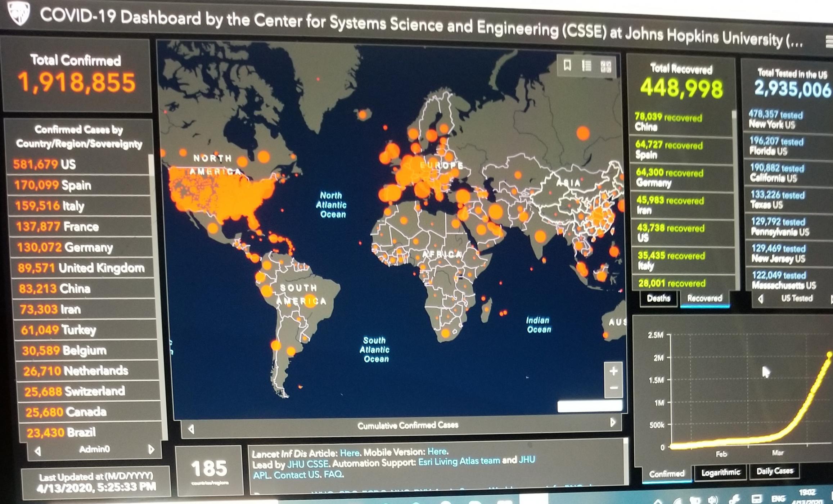Viewport: 833px width, 504px height.
Task: Open the FAQ link
Action: click(x=333, y=474)
